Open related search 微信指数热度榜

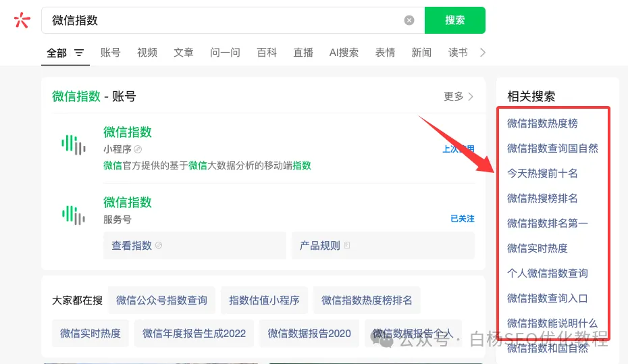[542, 124]
